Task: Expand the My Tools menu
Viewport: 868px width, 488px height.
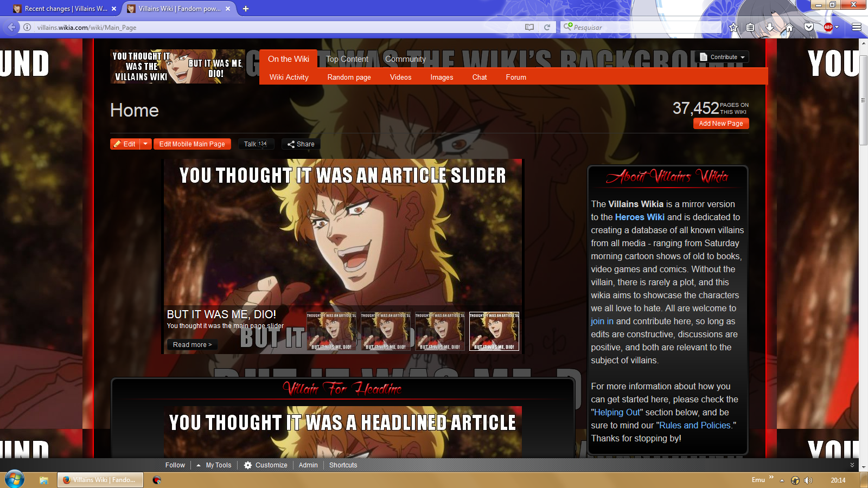Action: coord(214,465)
